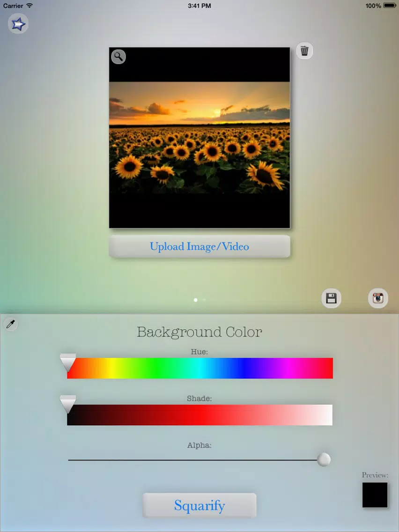Click the Hue slider triangle handle
Image resolution: width=399 pixels, height=532 pixels.
68,362
